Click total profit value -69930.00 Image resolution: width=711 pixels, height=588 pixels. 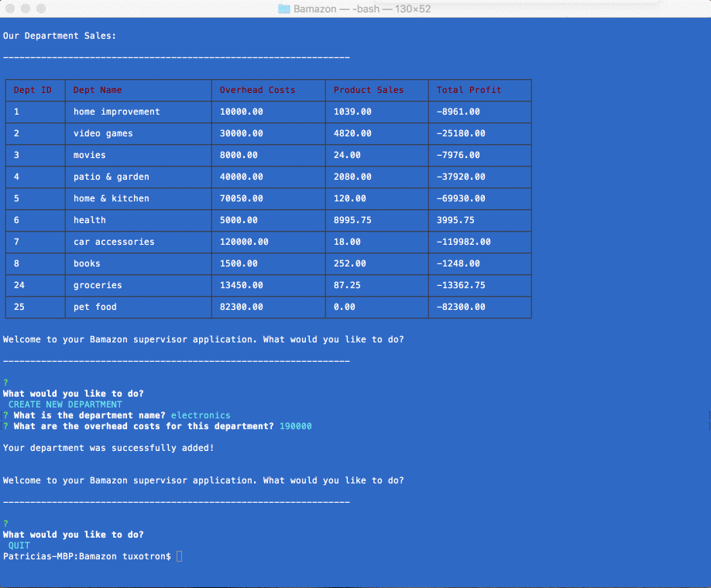click(x=461, y=198)
